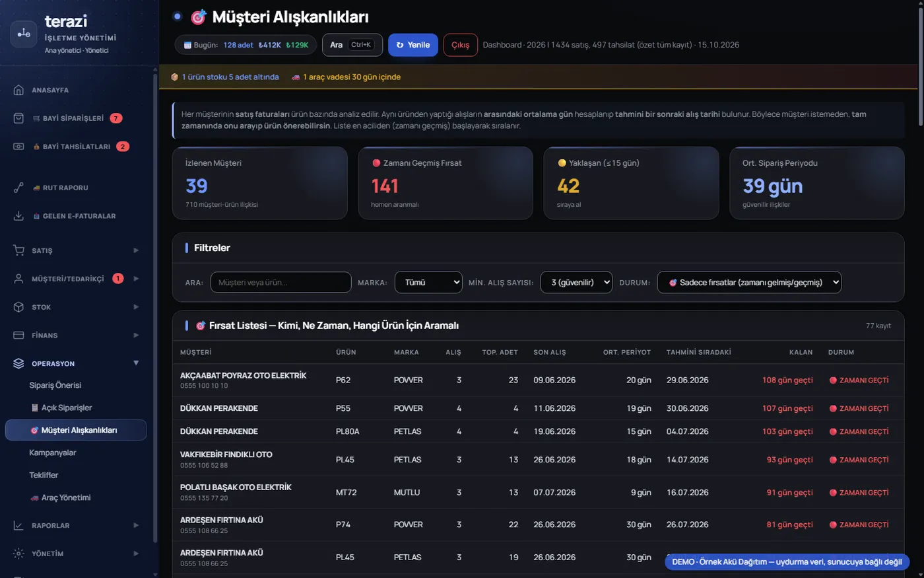The image size is (924, 578).
Task: Select Kampanyalar in the sidebar
Action: [53, 452]
